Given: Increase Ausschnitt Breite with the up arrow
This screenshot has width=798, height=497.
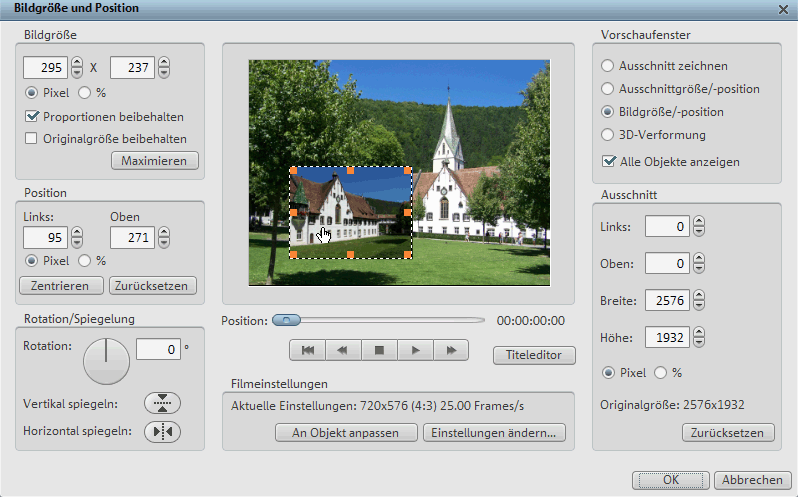Looking at the screenshot, I should pyautogui.click(x=699, y=295).
